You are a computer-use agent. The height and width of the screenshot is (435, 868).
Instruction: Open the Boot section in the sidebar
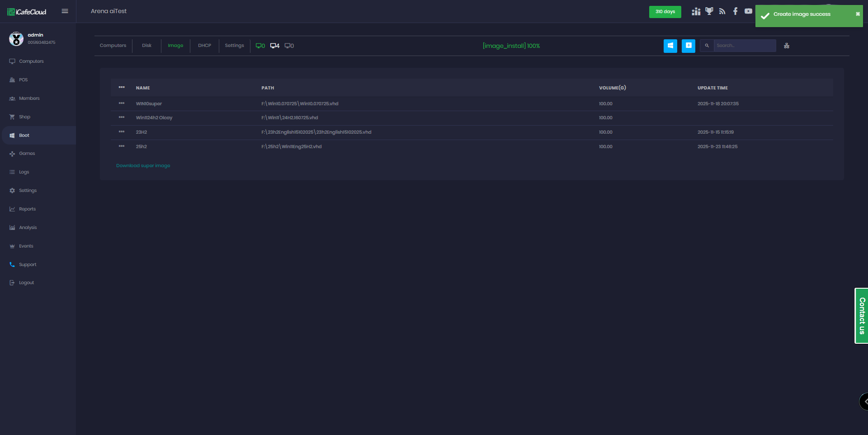coord(25,135)
